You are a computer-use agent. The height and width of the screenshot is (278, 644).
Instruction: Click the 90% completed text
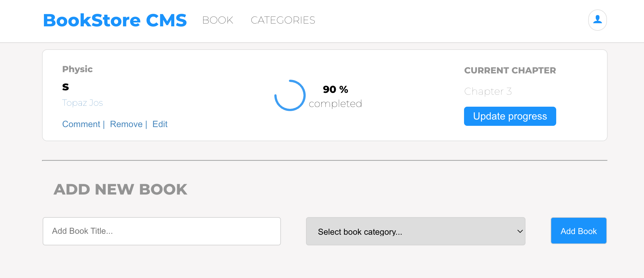click(335, 96)
